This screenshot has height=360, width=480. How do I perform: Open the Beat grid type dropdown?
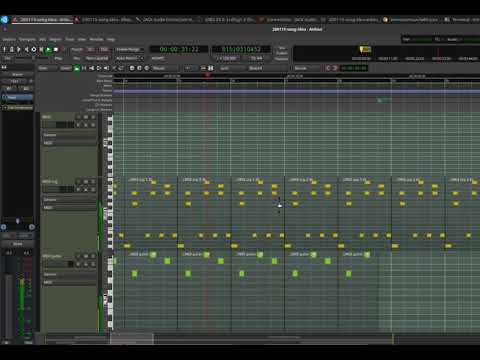267,68
